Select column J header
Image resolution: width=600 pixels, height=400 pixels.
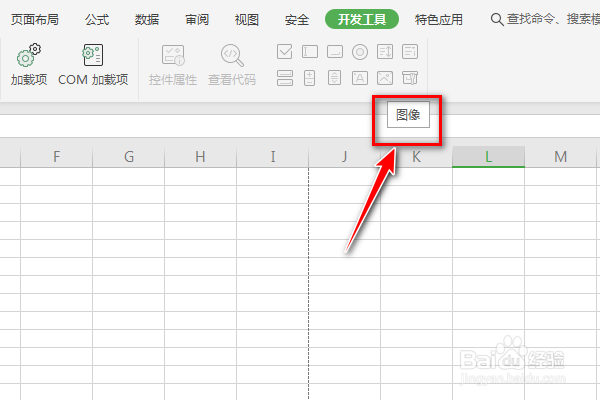pos(344,157)
